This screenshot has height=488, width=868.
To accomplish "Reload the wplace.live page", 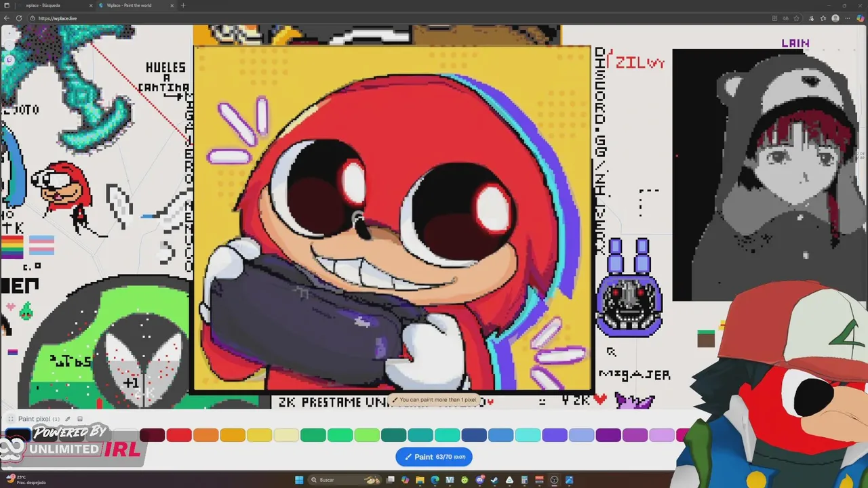I will click(19, 18).
